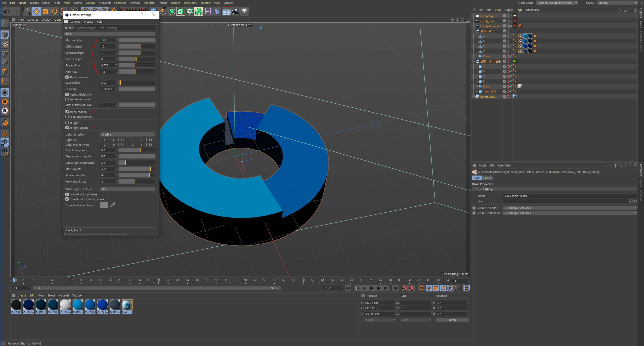Select OctaneCamera object in Objects list
This screenshot has width=644, height=346.
(489, 26)
